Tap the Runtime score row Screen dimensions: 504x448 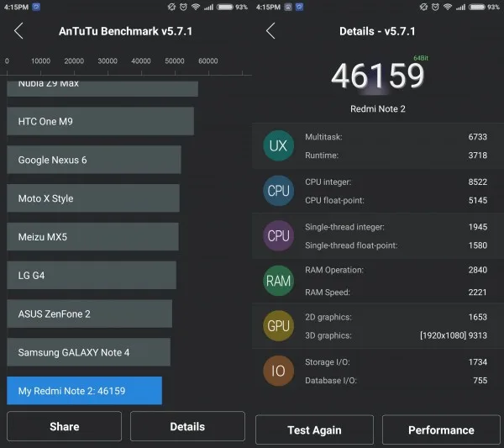click(396, 155)
